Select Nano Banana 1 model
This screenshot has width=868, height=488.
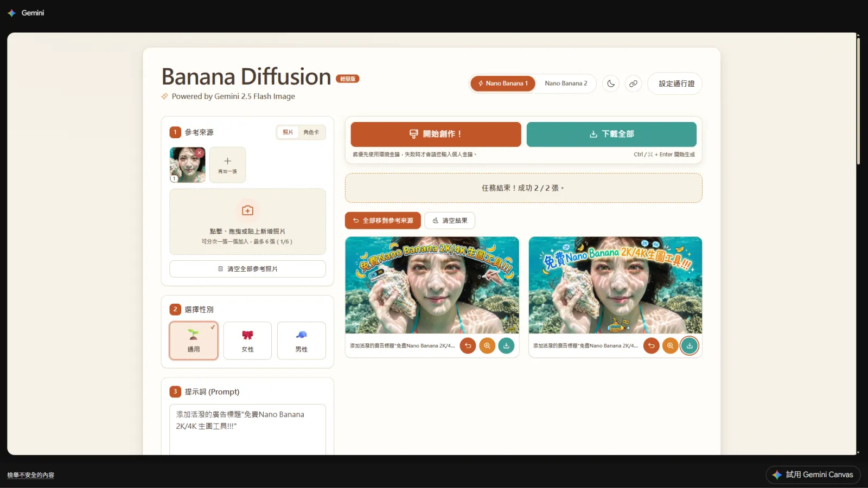pyautogui.click(x=503, y=84)
